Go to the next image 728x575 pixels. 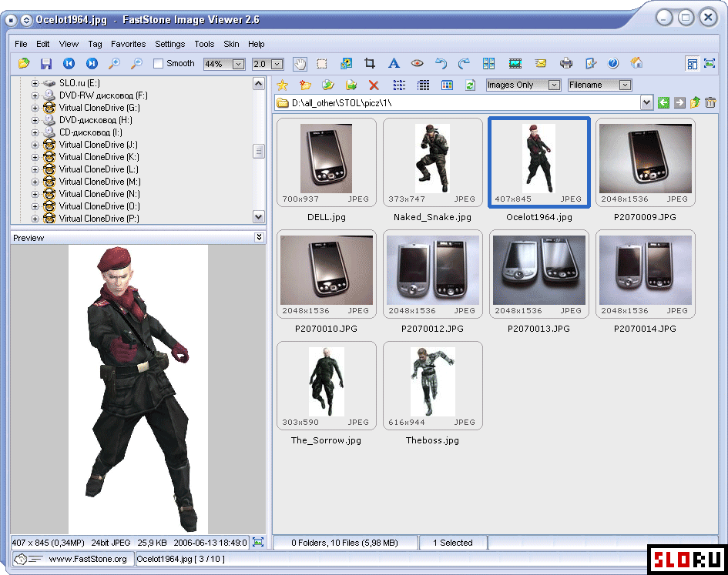[x=92, y=63]
